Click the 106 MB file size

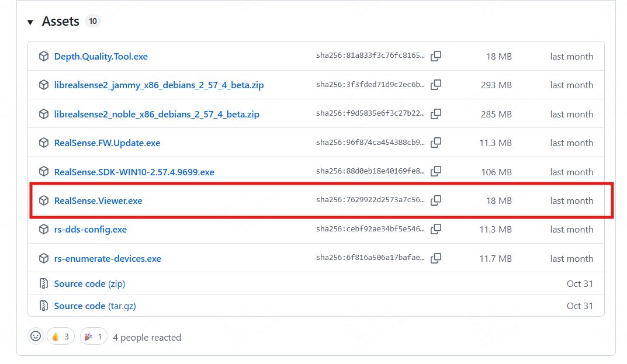(x=496, y=172)
